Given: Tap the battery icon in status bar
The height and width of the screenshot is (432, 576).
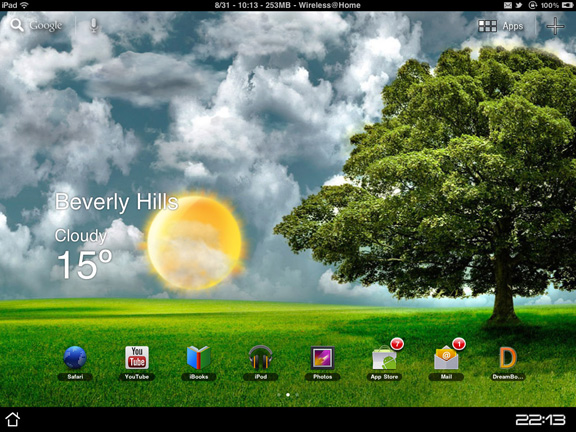Looking at the screenshot, I should tap(567, 5).
